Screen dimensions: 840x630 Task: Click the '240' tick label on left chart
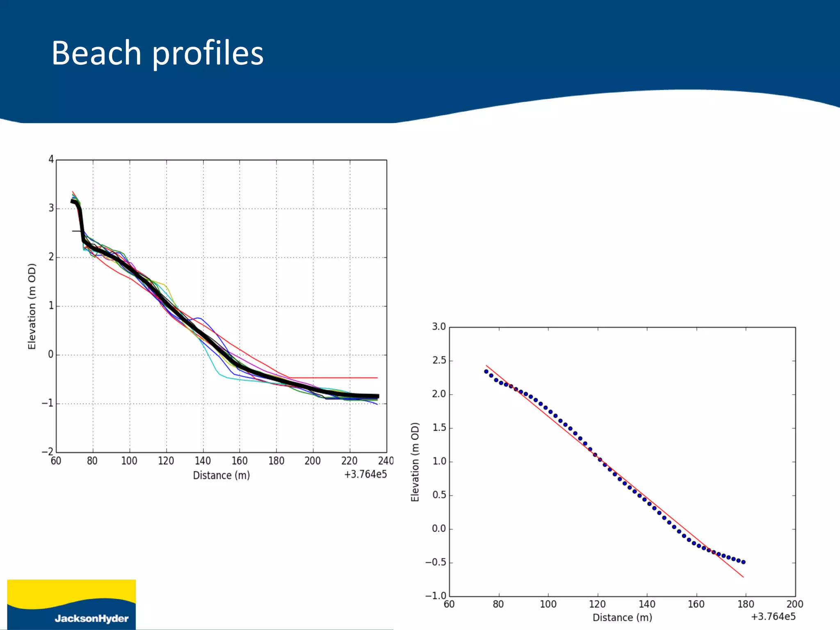tap(386, 461)
